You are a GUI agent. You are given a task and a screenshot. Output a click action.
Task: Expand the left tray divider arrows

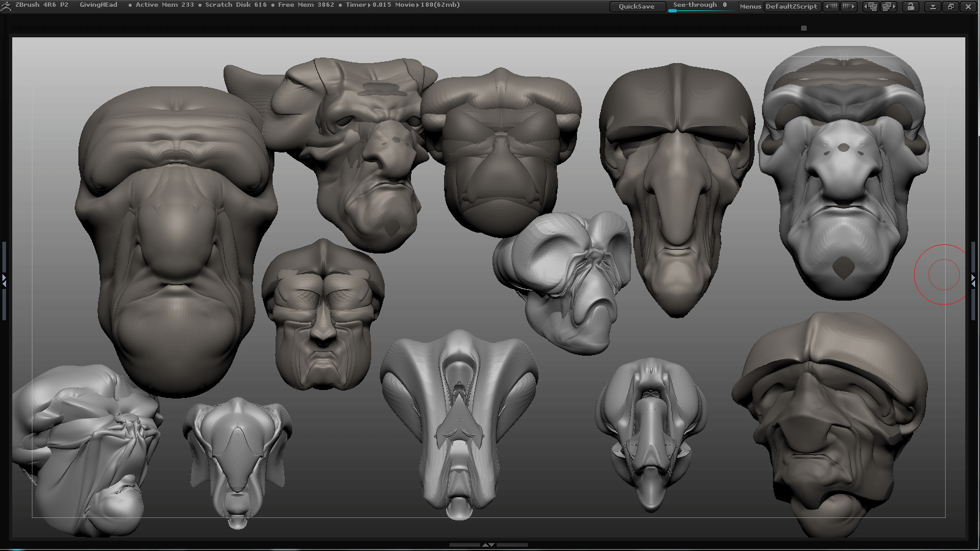(4, 281)
